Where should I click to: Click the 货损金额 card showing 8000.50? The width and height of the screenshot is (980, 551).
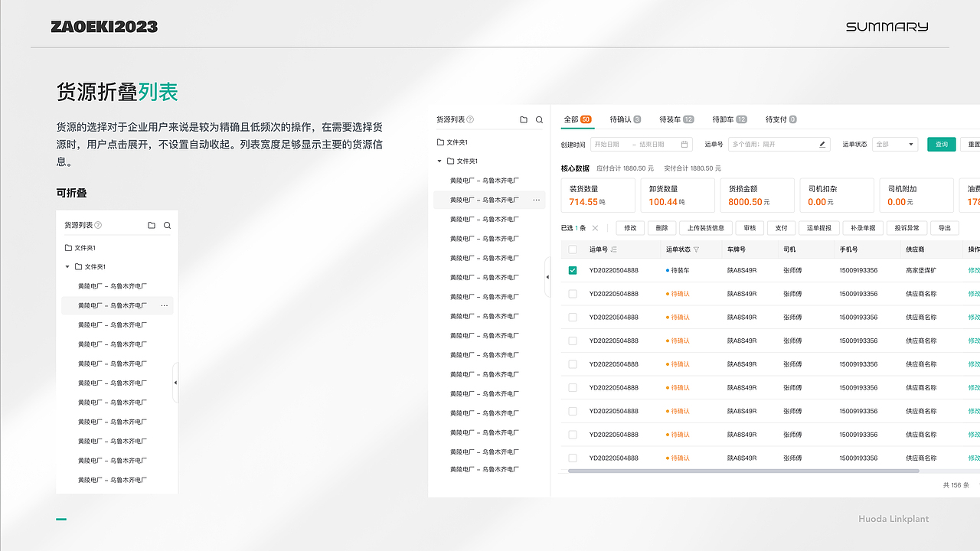757,195
